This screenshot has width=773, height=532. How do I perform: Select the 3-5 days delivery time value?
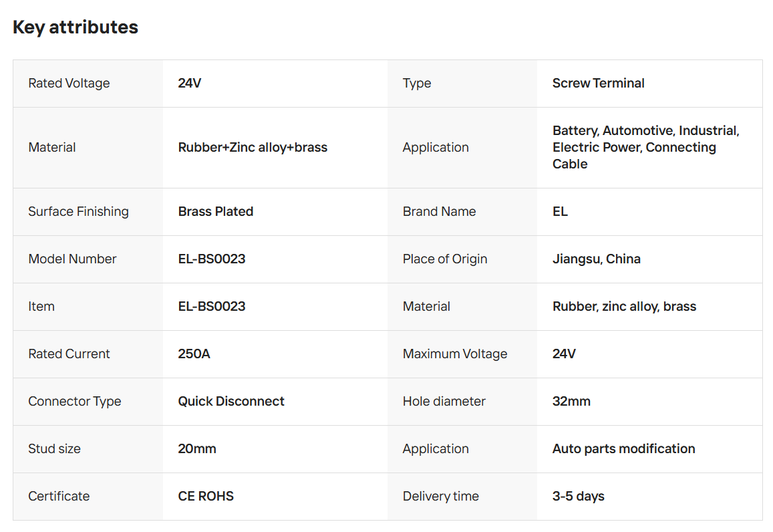[x=578, y=497]
